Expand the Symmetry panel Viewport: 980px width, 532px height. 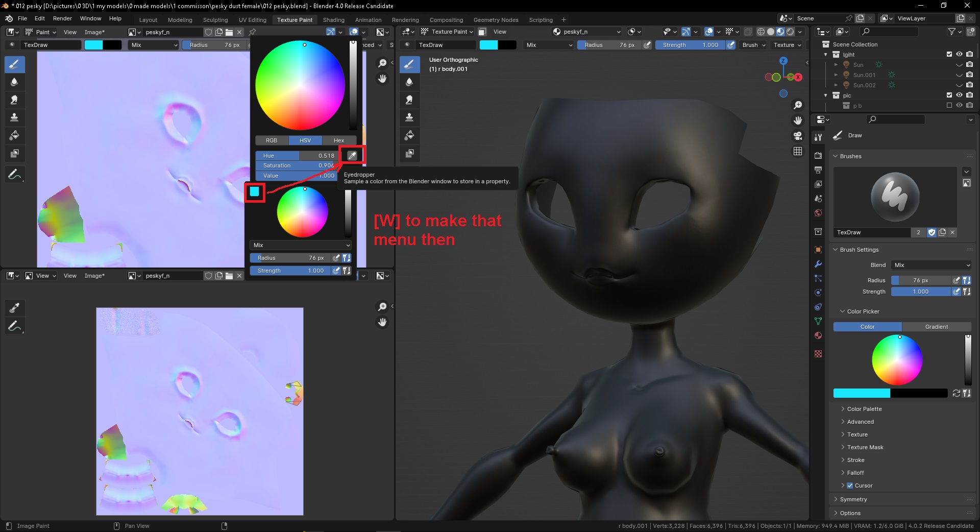853,499
